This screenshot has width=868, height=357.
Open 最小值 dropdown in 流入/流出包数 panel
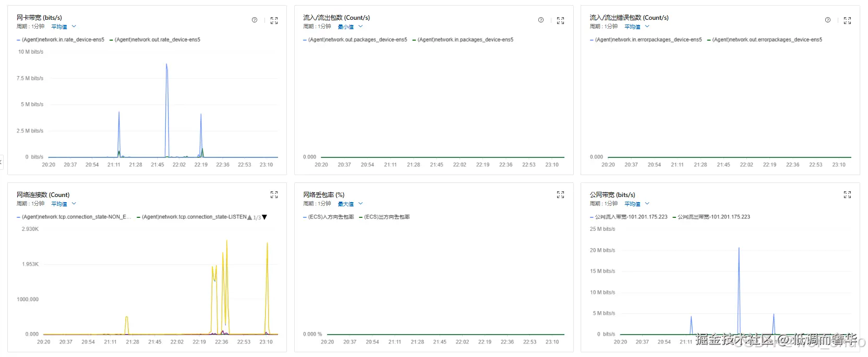coord(350,27)
